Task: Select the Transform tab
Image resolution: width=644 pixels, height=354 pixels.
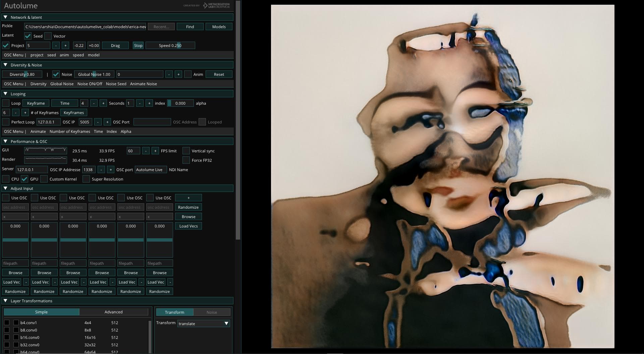Action: click(174, 312)
